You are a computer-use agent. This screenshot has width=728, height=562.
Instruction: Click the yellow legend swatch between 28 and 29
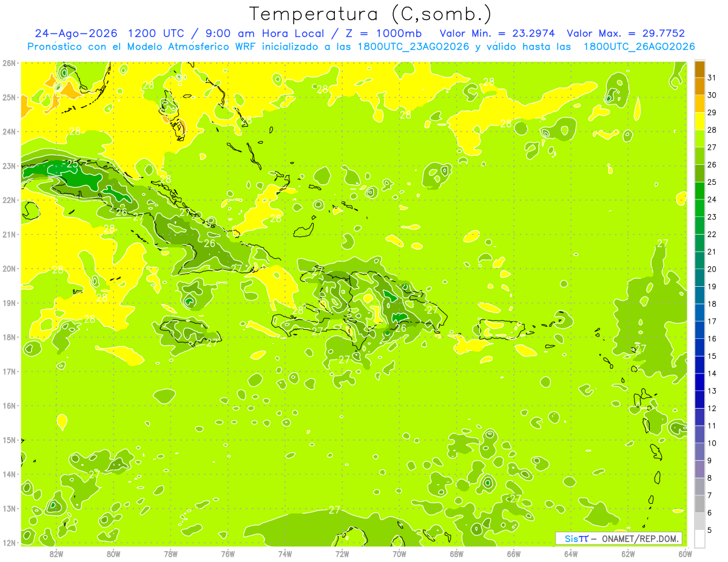pos(699,121)
